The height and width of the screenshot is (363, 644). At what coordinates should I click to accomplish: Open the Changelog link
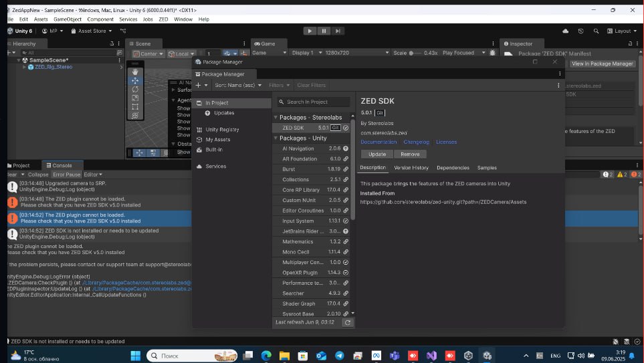[x=416, y=142]
